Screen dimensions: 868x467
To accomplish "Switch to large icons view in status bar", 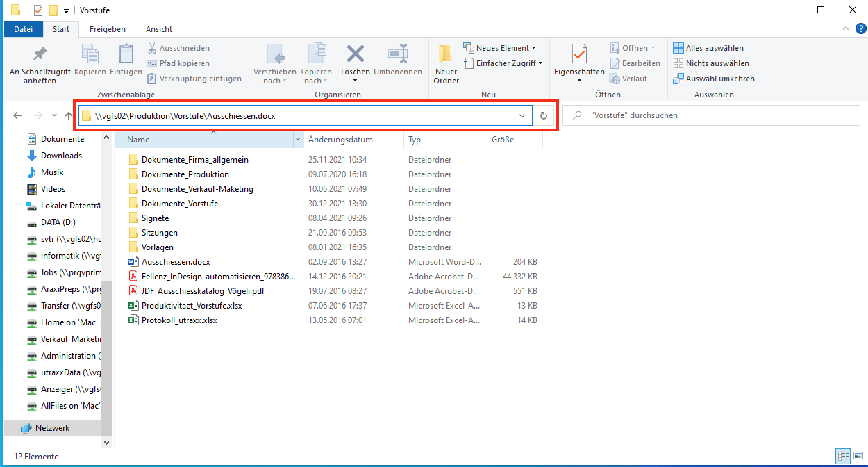I will tap(858, 457).
